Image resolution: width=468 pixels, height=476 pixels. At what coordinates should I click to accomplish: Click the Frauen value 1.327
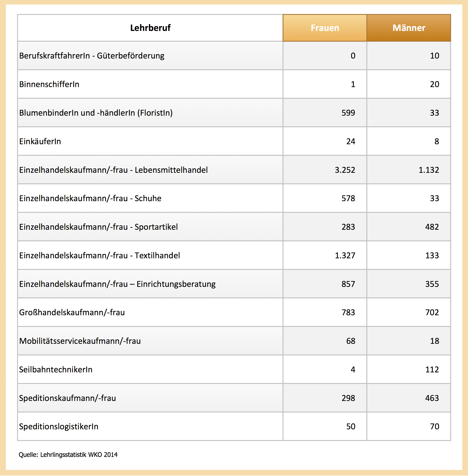tap(345, 256)
